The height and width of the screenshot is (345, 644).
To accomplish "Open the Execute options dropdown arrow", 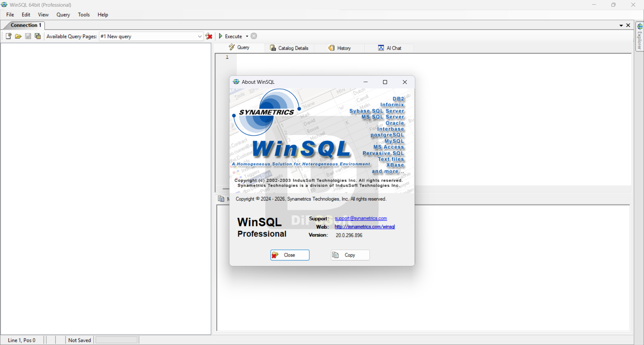I will click(x=247, y=36).
